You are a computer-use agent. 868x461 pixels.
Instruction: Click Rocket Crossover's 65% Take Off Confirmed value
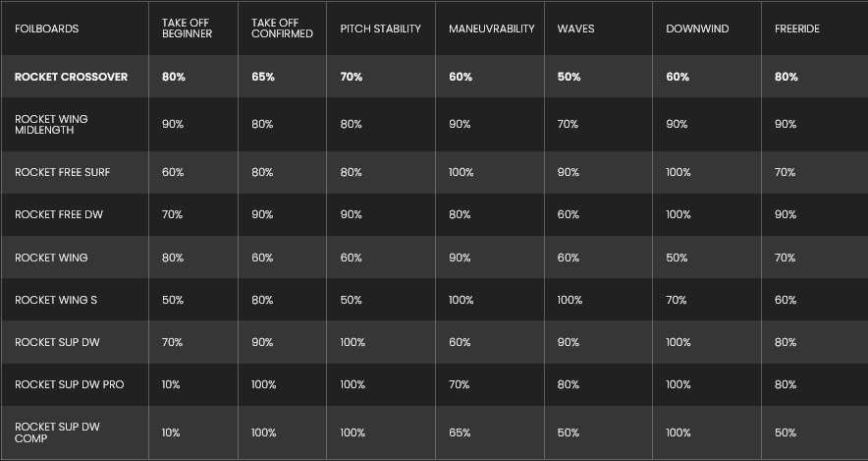click(x=262, y=77)
